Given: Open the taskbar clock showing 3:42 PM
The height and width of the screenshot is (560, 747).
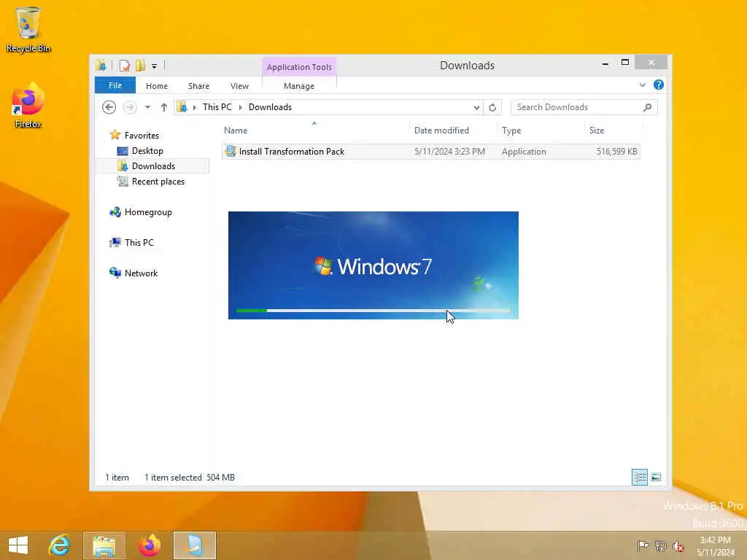Looking at the screenshot, I should tap(715, 546).
